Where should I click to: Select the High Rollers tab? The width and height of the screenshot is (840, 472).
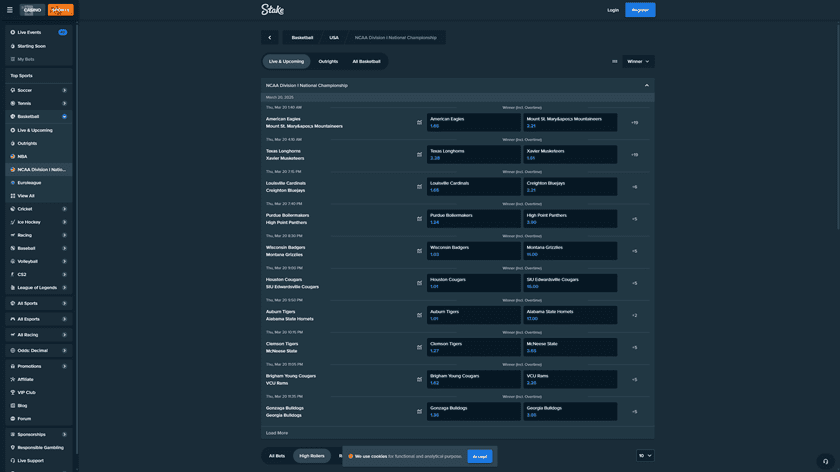click(x=312, y=456)
